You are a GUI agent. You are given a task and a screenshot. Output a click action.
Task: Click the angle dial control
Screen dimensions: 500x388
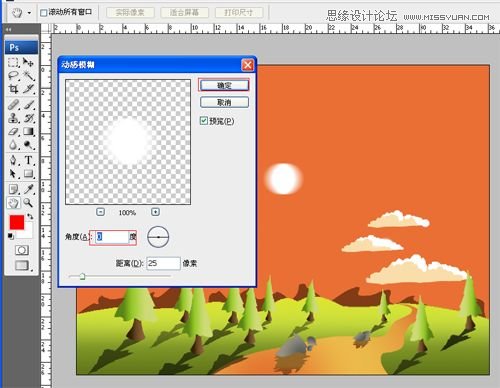[x=158, y=237]
